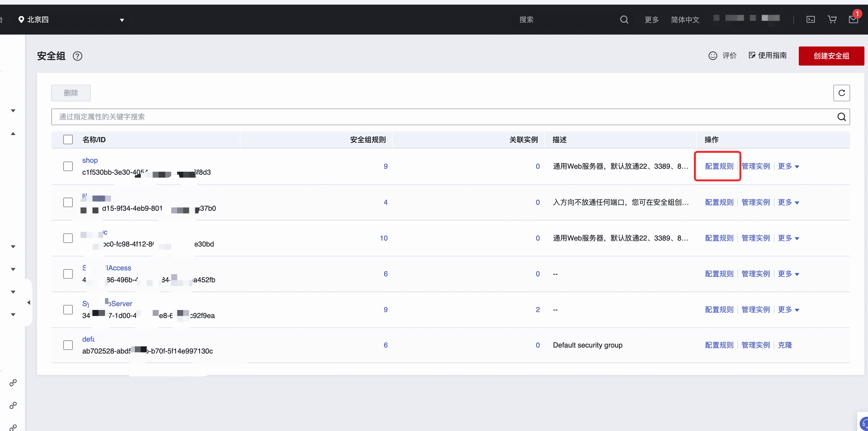
Task: Collapse the left sidebar with arrow handle
Action: click(29, 303)
